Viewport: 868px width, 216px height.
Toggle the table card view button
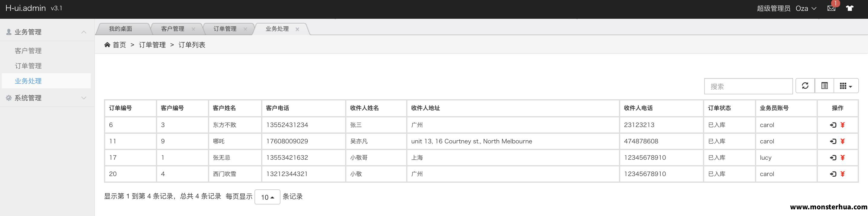824,86
